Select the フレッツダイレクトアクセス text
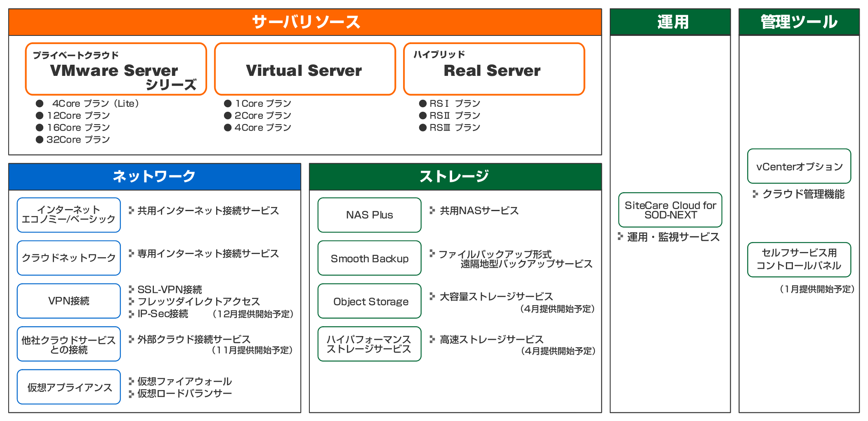 coord(199,301)
